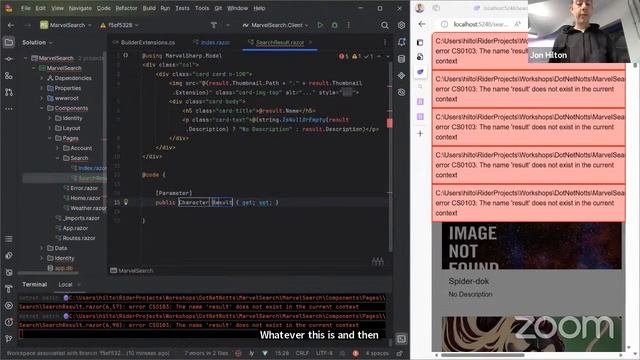Viewport: 640px width, 360px height.
Task: Open the Explorer tool window folder icon
Action: pos(9,42)
